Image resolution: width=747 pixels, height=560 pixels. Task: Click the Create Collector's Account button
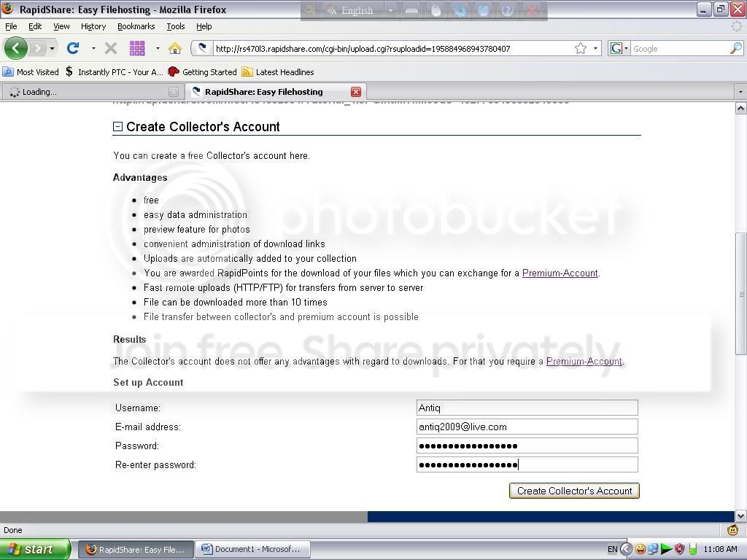pos(574,491)
